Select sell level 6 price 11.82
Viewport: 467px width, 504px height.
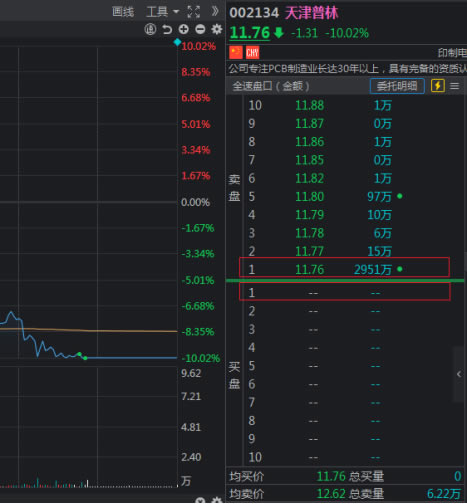click(310, 178)
